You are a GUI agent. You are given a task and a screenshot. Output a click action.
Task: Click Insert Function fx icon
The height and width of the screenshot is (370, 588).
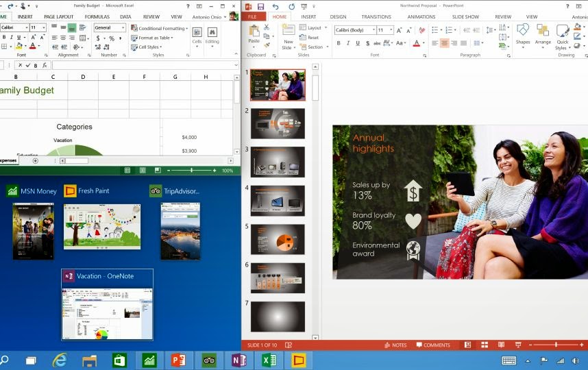[45, 65]
